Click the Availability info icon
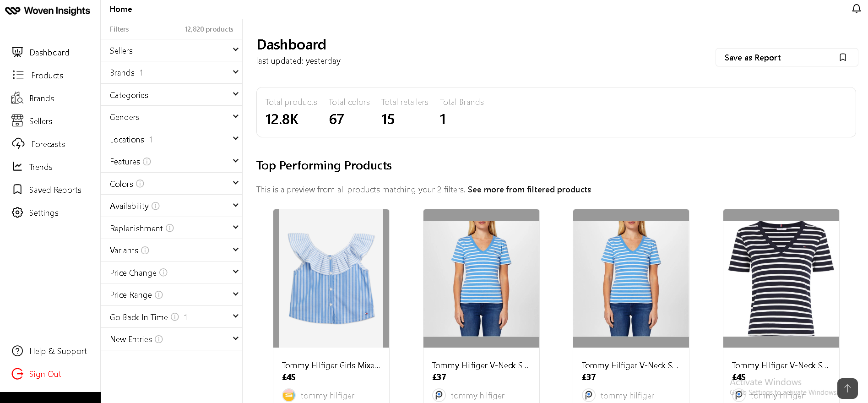Viewport: 868px width, 403px height. [x=156, y=206]
